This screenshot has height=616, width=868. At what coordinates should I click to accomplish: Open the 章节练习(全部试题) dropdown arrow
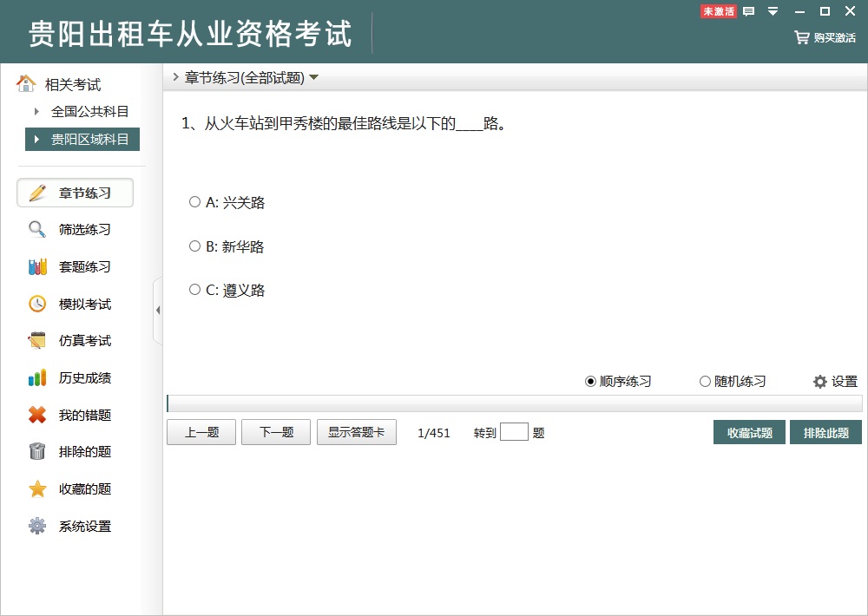[314, 77]
